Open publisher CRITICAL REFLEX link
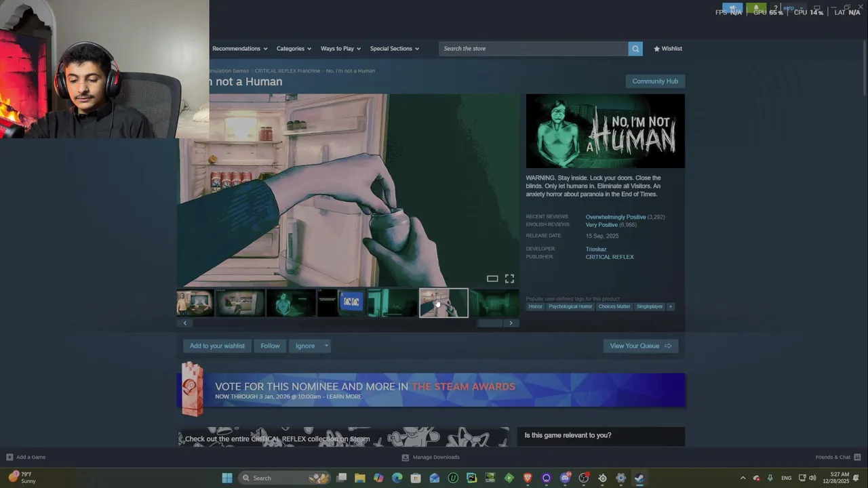Viewport: 868px width, 488px height. pos(610,257)
